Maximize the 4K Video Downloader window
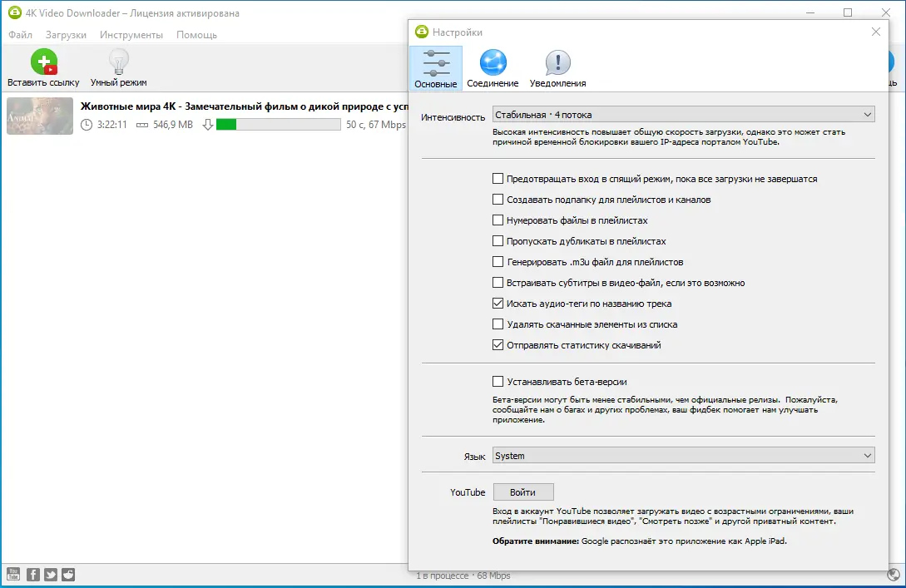Screen dimensions: 906x588 [848, 12]
